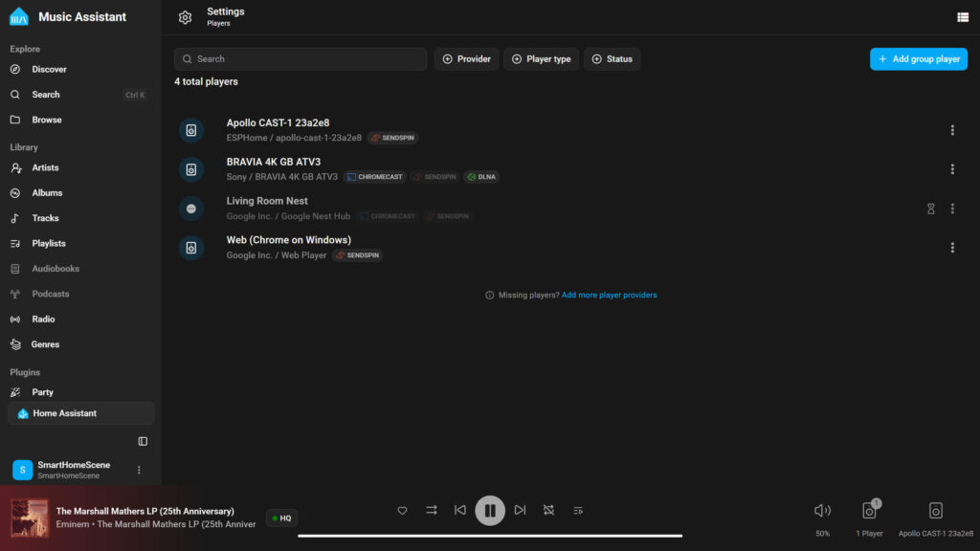The height and width of the screenshot is (551, 980).
Task: Skip to the next track
Action: [x=520, y=511]
